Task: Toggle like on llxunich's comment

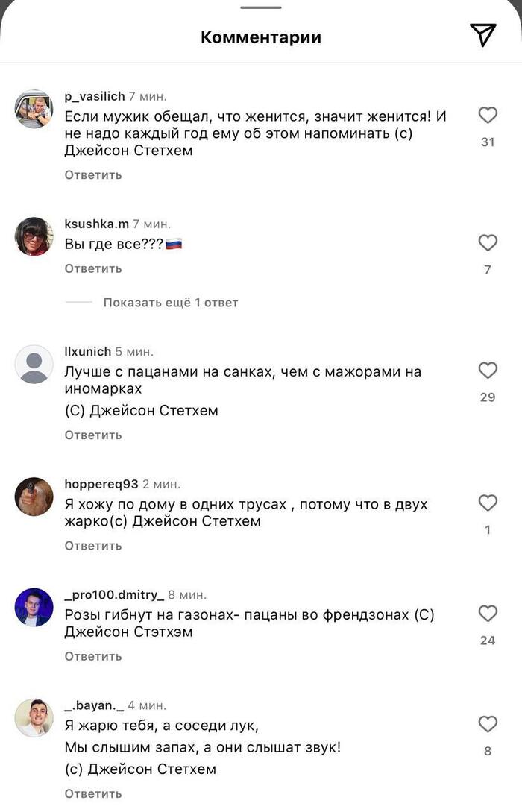Action: click(x=488, y=371)
